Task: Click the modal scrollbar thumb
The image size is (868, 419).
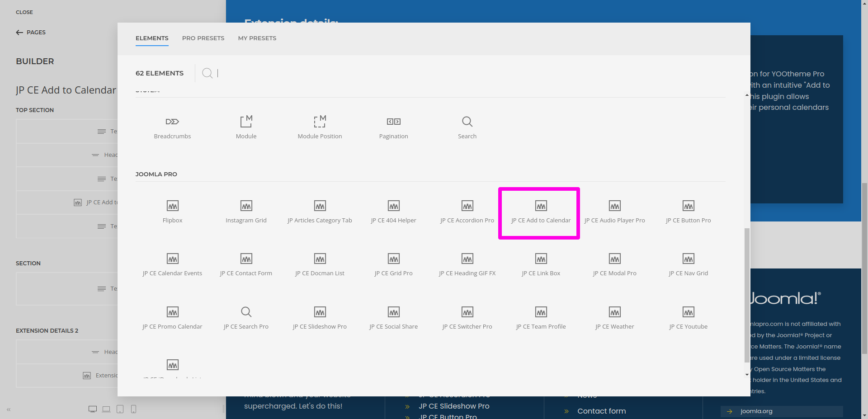Action: tap(747, 295)
